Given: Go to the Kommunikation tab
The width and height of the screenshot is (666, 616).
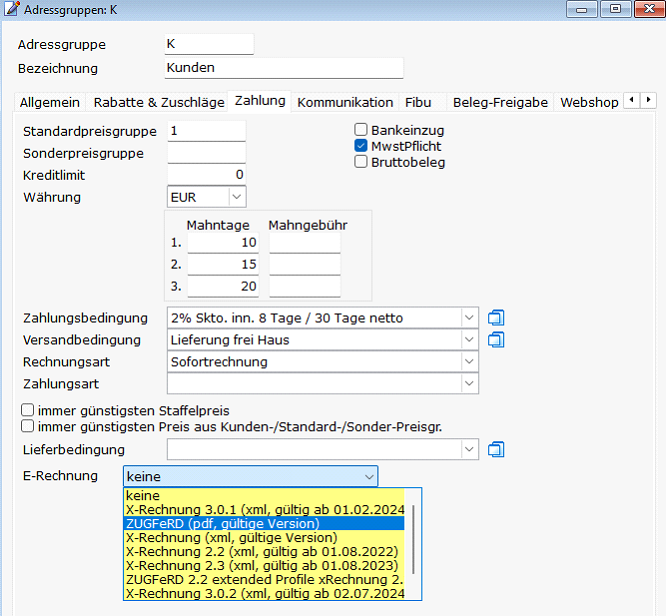Looking at the screenshot, I should pos(345,102).
